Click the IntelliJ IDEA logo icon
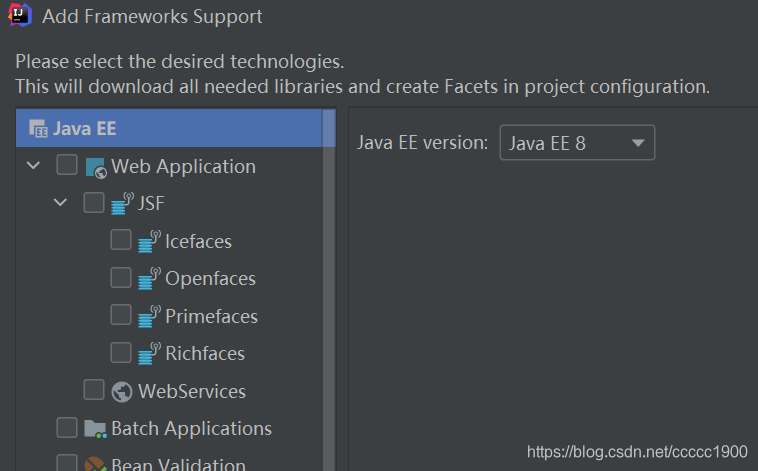Viewport: 758px width, 471px height. 20,15
